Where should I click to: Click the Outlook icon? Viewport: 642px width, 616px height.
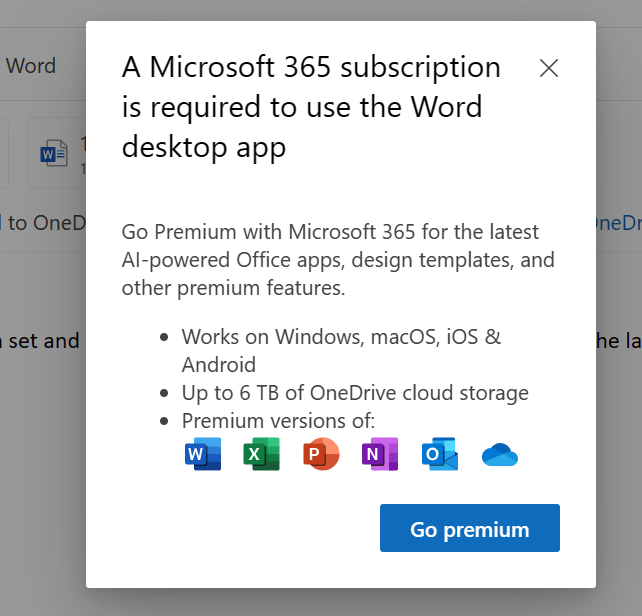pos(440,455)
